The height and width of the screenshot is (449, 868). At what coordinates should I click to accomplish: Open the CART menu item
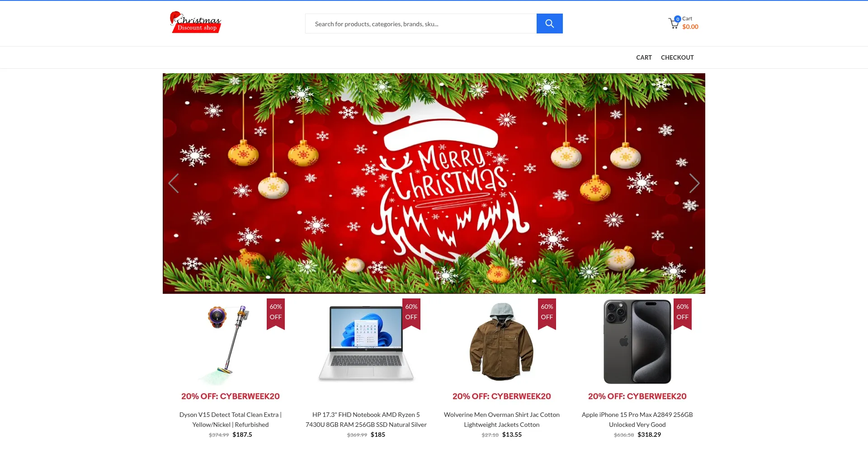point(644,57)
